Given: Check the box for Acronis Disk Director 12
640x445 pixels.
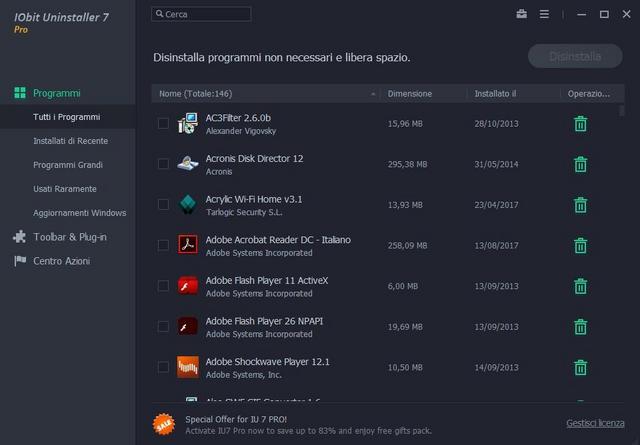Looking at the screenshot, I should 163,164.
